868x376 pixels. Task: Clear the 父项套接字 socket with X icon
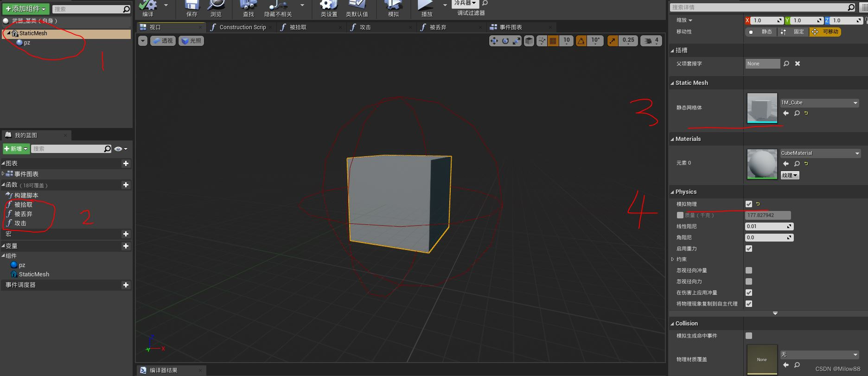[798, 64]
